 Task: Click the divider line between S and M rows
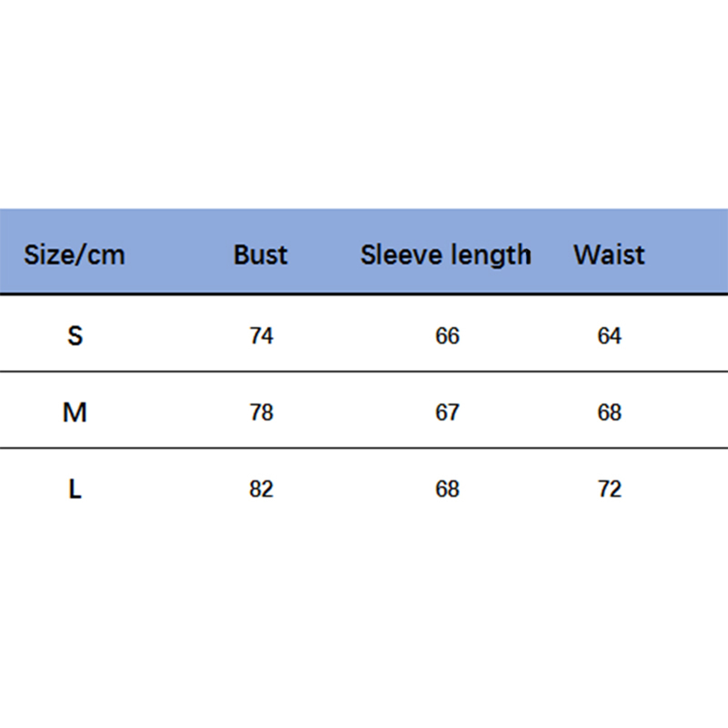coord(364,372)
